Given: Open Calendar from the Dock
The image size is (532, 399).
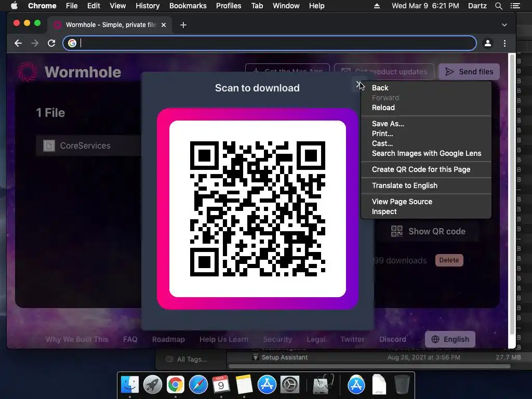Looking at the screenshot, I should [221, 385].
